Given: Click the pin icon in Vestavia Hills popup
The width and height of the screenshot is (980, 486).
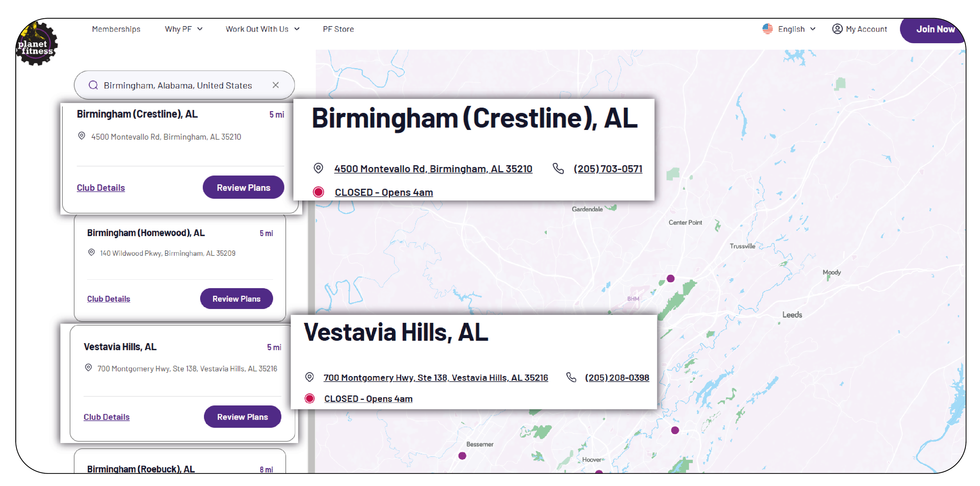Looking at the screenshot, I should (x=310, y=377).
